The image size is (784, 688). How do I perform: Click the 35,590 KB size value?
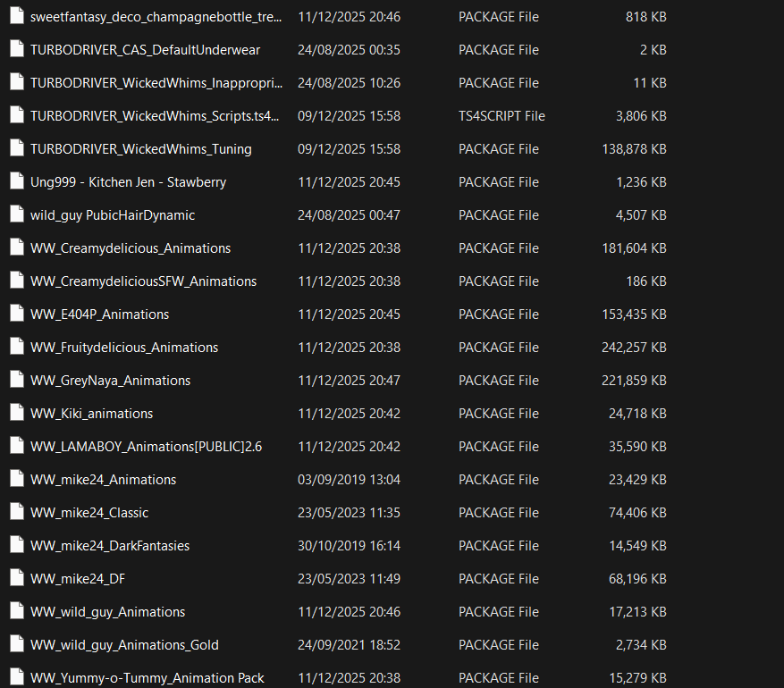pos(637,446)
